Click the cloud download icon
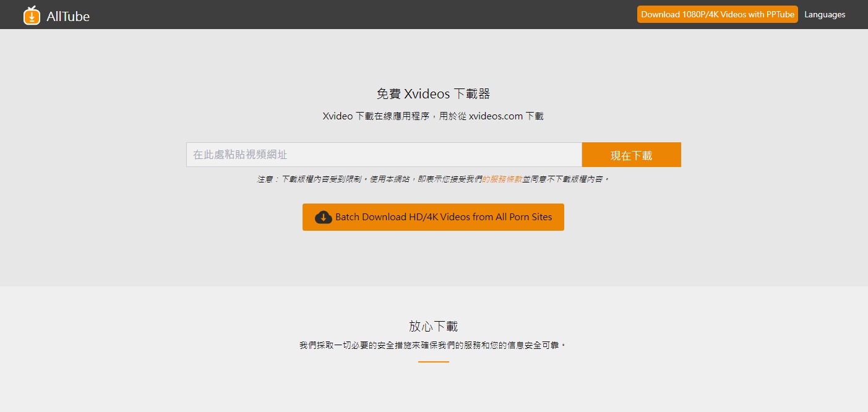The height and width of the screenshot is (412, 868). (324, 217)
